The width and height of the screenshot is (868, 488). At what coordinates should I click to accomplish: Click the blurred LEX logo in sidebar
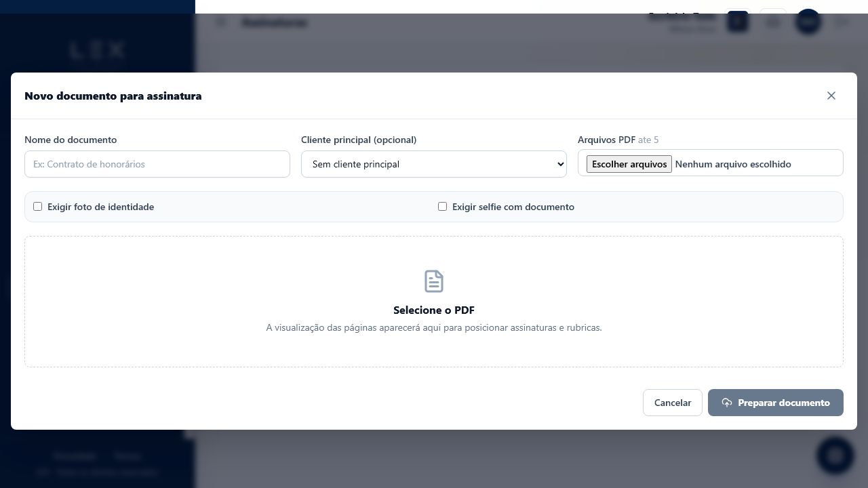coord(98,50)
